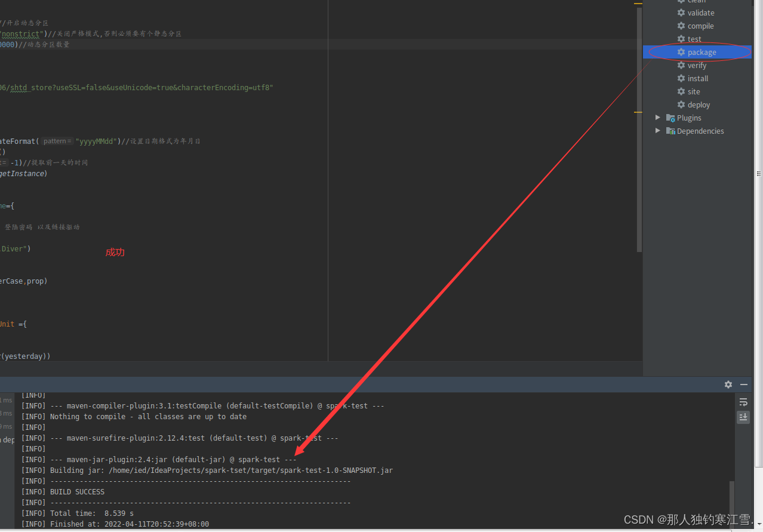Click the gear icon beside install
This screenshot has height=532, width=763.
coord(681,78)
